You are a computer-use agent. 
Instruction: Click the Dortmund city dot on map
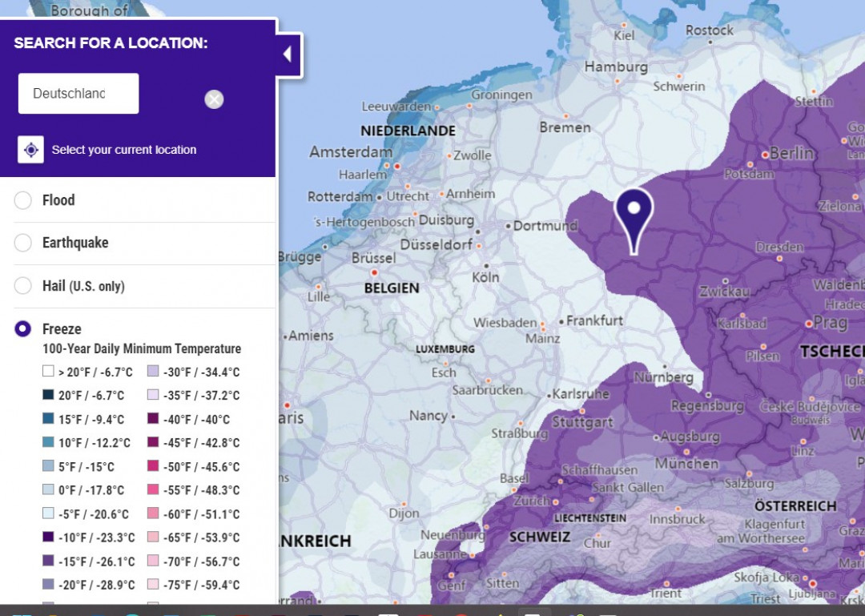(508, 226)
